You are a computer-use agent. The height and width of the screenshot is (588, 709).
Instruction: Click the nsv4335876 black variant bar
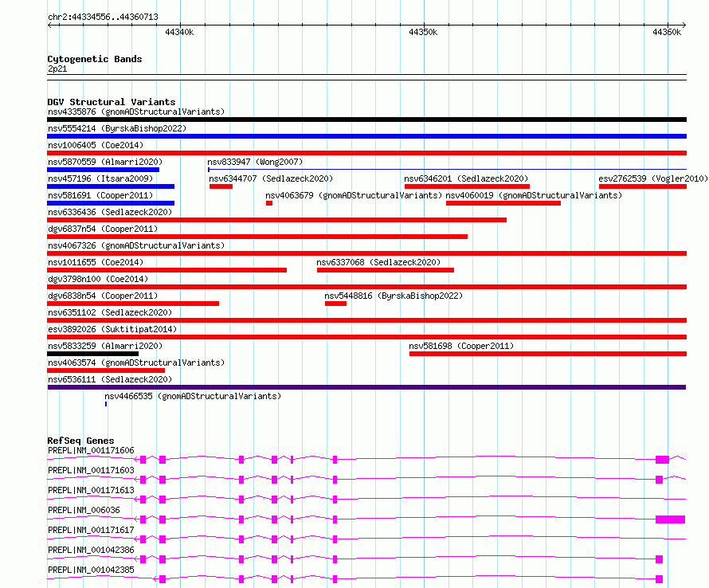point(366,120)
